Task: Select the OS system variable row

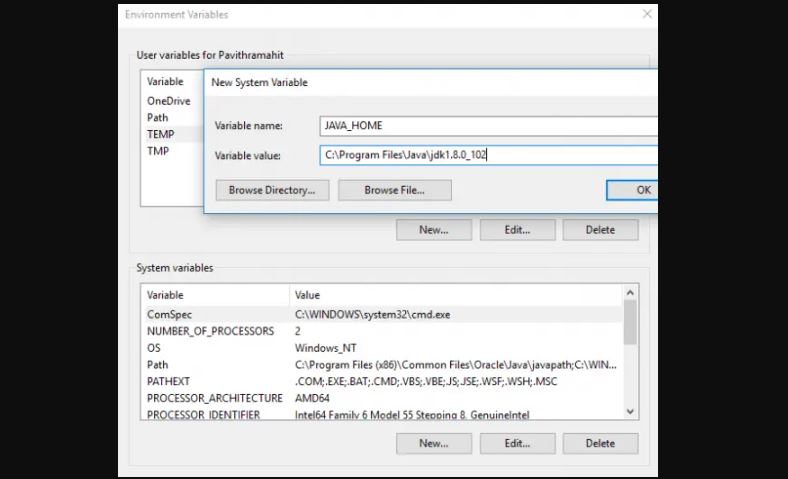Action: (383, 348)
